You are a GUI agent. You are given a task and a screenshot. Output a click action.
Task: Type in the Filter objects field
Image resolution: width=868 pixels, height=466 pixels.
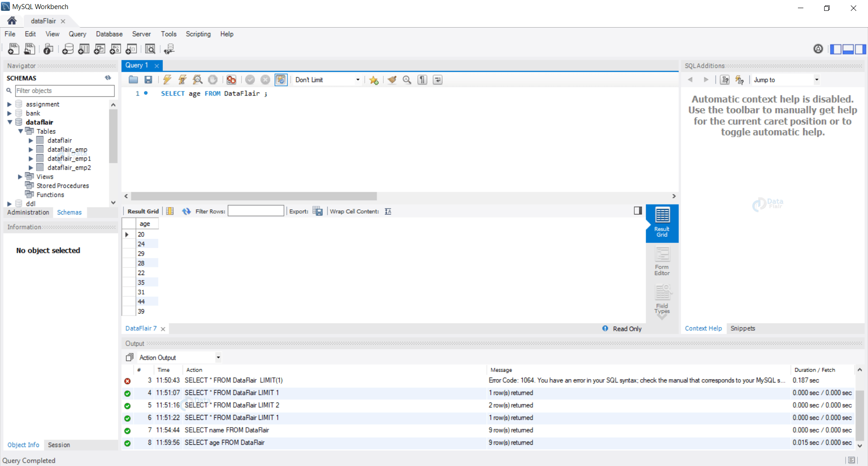[65, 90]
